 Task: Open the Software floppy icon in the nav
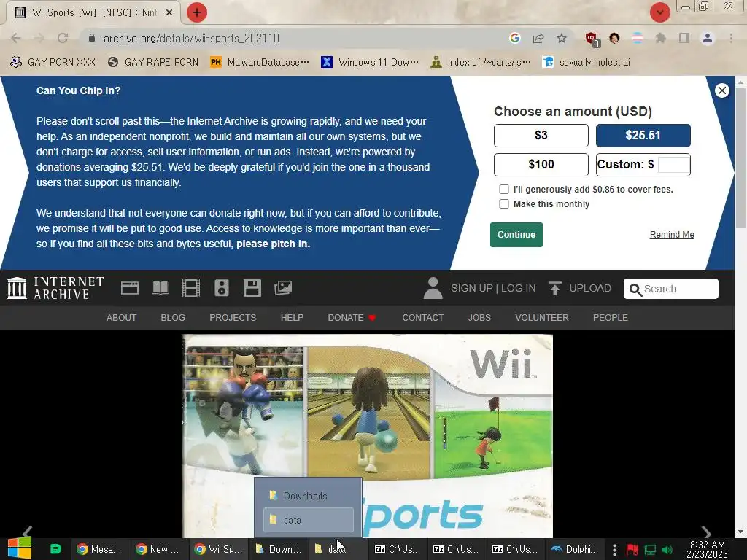click(252, 288)
